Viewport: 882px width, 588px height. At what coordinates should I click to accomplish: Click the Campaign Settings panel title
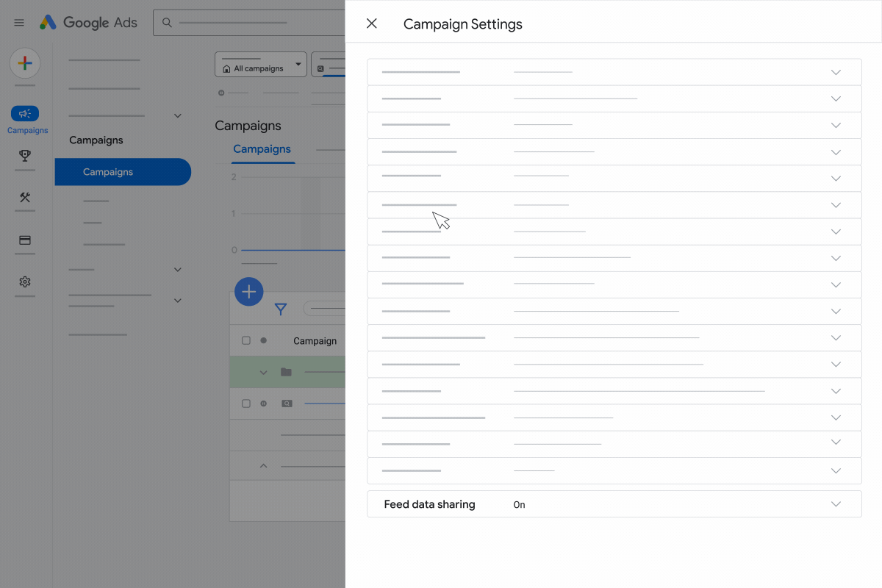click(463, 24)
